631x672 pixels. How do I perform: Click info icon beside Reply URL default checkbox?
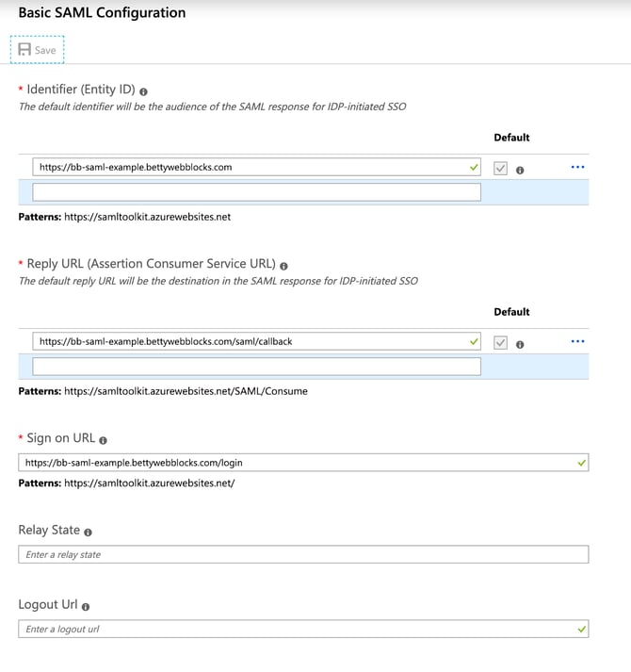(520, 344)
